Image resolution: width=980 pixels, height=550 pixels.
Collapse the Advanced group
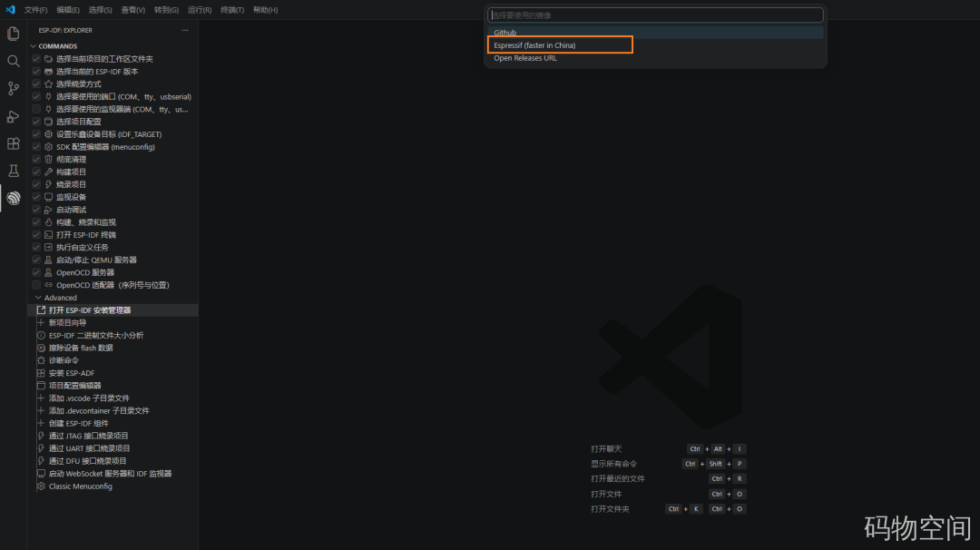[39, 298]
